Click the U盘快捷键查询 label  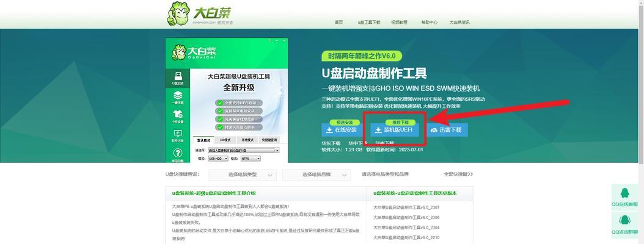182,174
